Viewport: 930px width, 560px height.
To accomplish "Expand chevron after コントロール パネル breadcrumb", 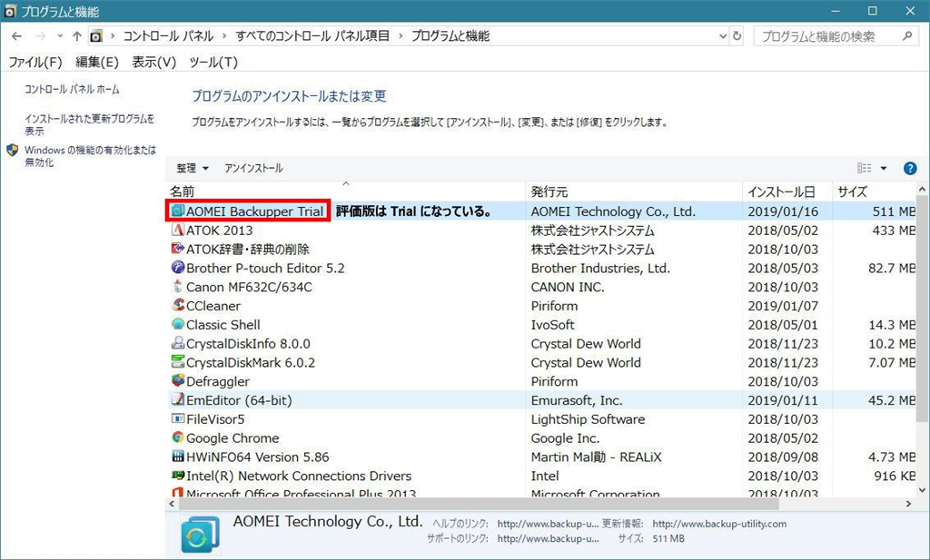I will pyautogui.click(x=224, y=36).
